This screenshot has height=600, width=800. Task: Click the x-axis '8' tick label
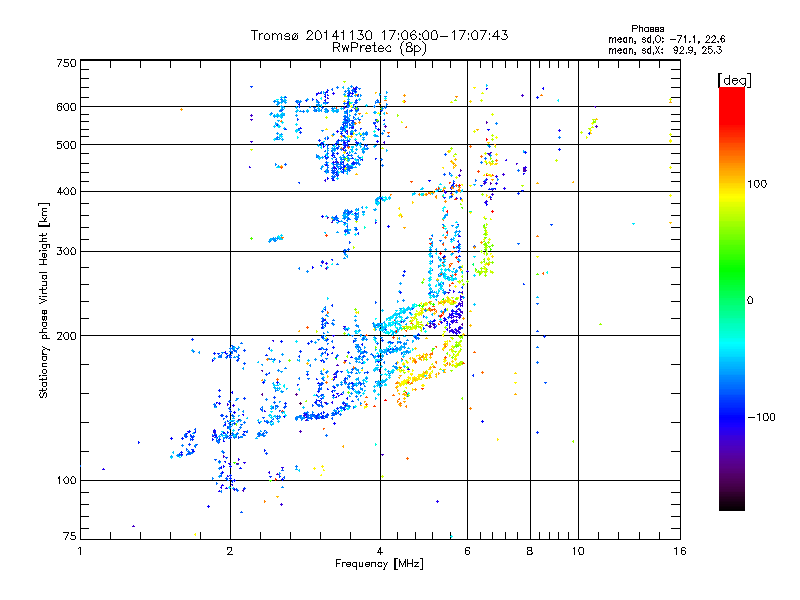[x=530, y=551]
